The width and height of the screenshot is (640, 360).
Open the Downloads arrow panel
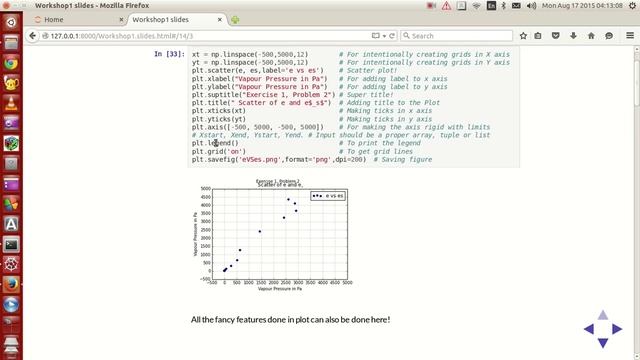click(573, 36)
